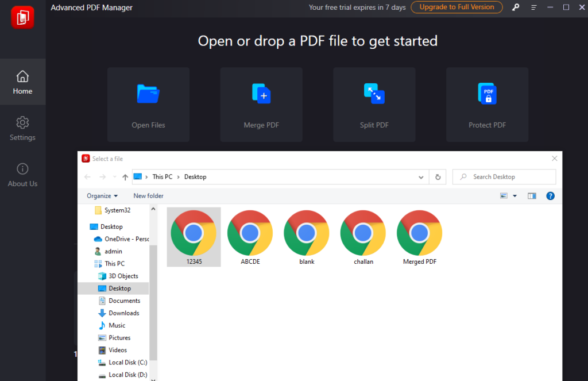Click the Merge PDF tile
Screen dimensions: 588x381
pyautogui.click(x=261, y=105)
